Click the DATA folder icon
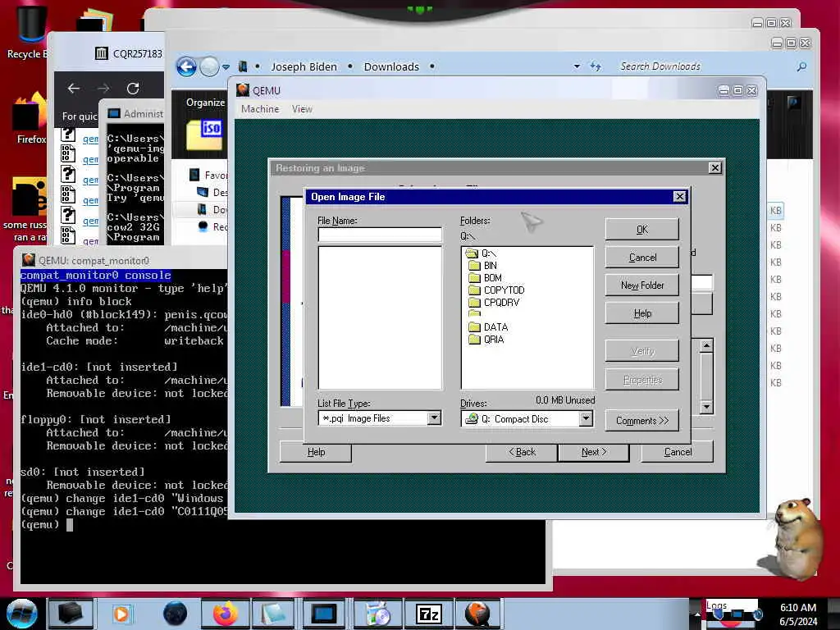 click(474, 326)
